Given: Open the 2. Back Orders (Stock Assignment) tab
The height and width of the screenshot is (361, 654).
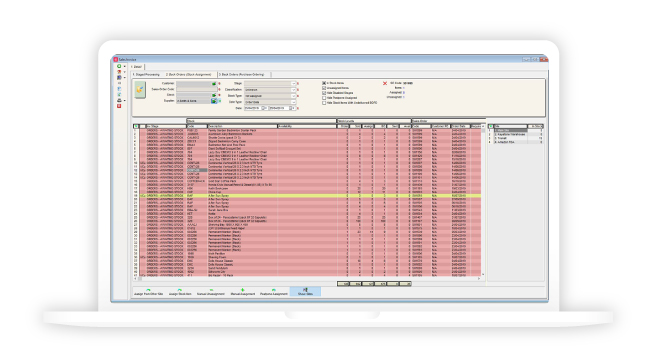Looking at the screenshot, I should pyautogui.click(x=189, y=75).
